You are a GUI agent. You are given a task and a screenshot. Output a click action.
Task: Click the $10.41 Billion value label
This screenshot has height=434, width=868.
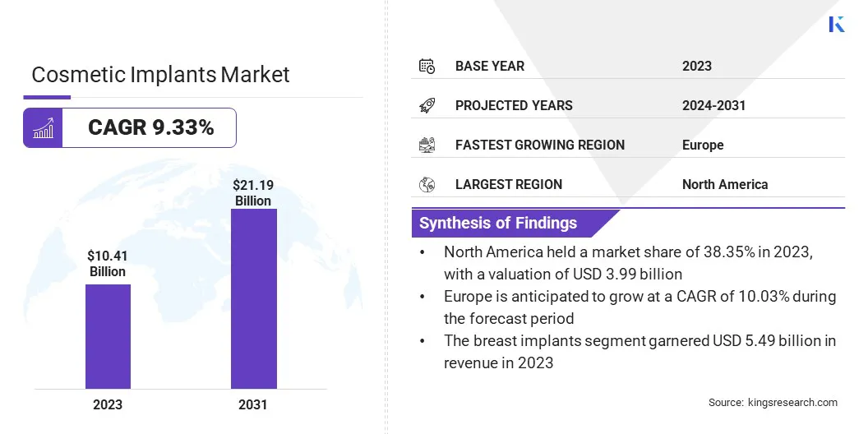pyautogui.click(x=108, y=264)
